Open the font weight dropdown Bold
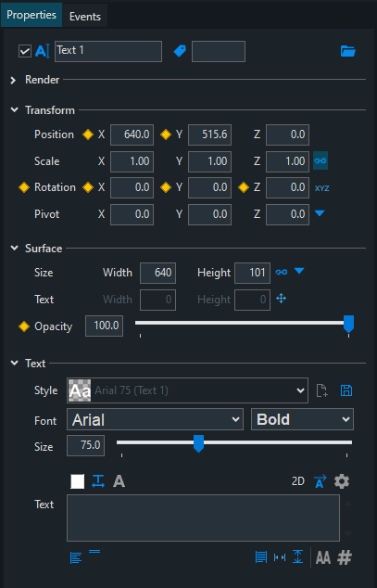 302,419
